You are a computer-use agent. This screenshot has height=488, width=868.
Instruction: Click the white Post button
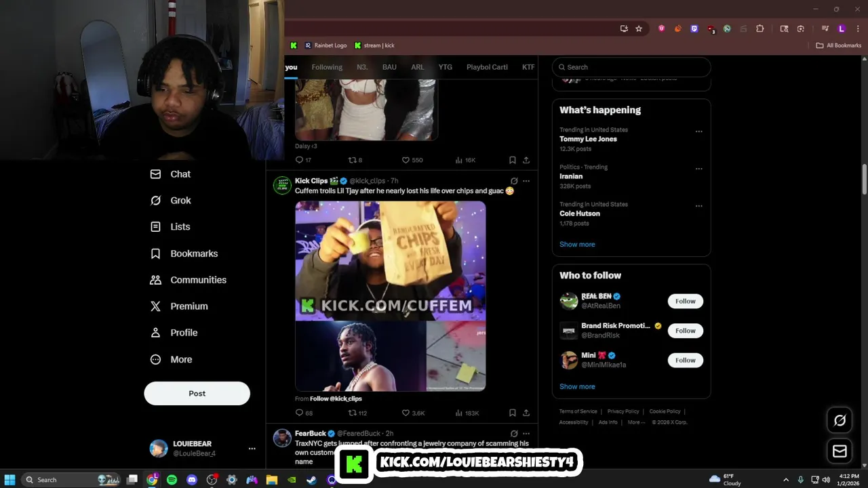pyautogui.click(x=197, y=393)
